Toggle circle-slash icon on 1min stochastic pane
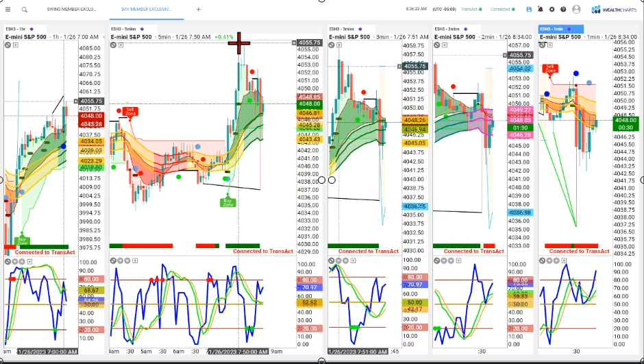 (543, 260)
